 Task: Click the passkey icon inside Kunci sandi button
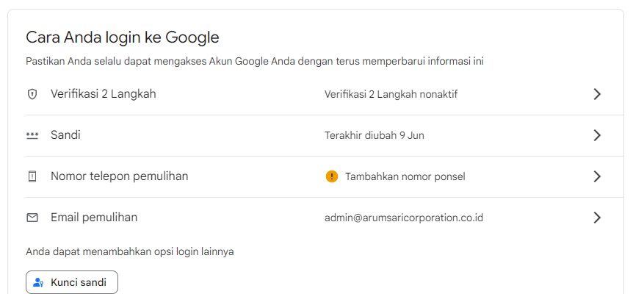click(x=38, y=282)
